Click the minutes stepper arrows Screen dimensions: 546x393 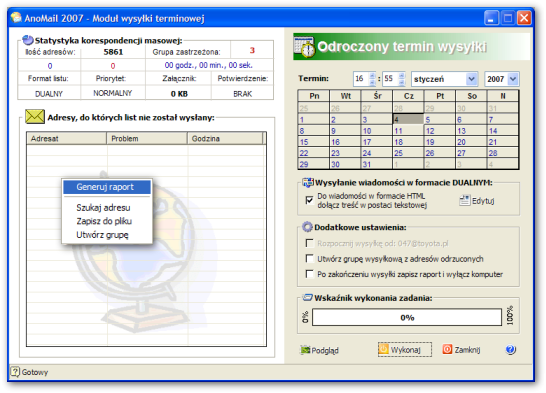(x=401, y=79)
